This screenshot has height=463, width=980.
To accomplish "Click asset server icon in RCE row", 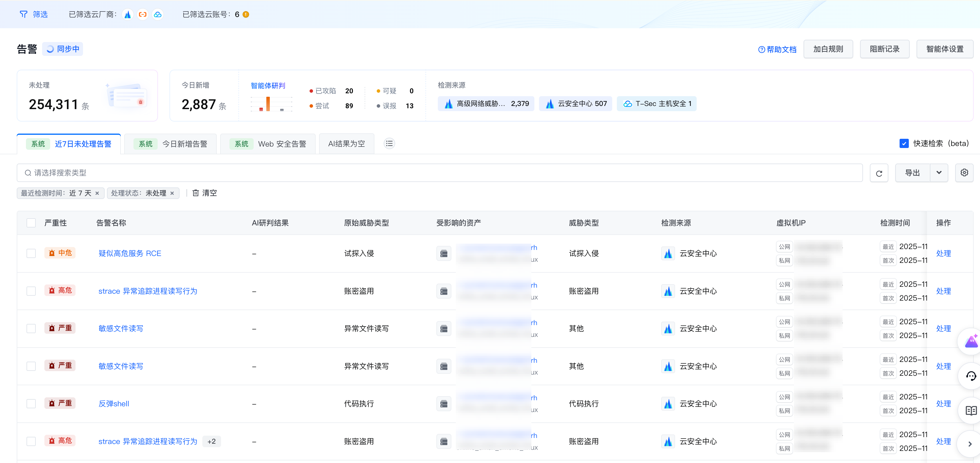I will click(444, 254).
